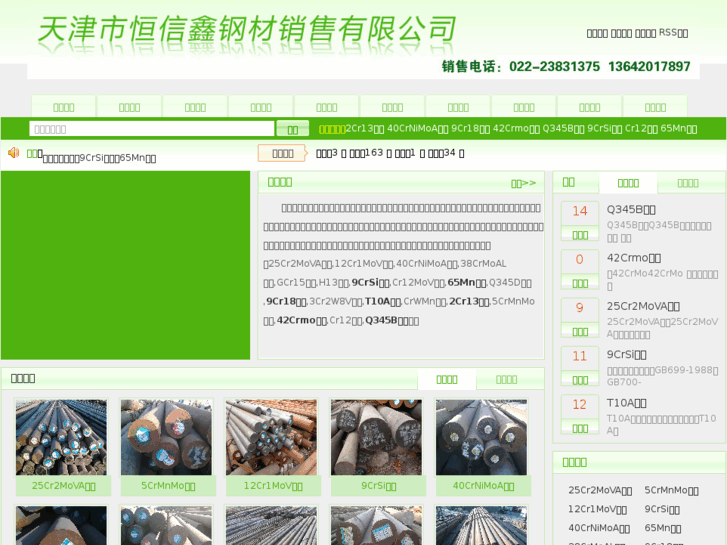
Task: Open 40CrNiMoA in the bottom-right category list
Action: [599, 528]
